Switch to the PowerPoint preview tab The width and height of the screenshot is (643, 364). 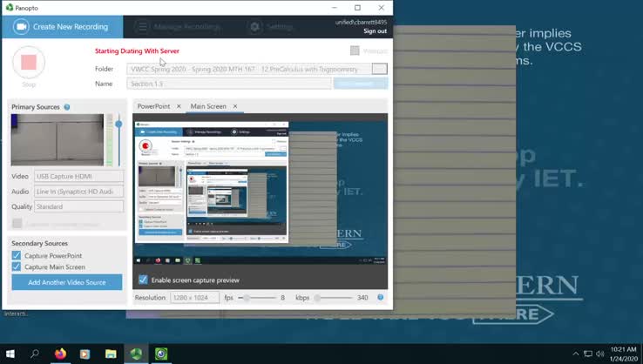153,106
